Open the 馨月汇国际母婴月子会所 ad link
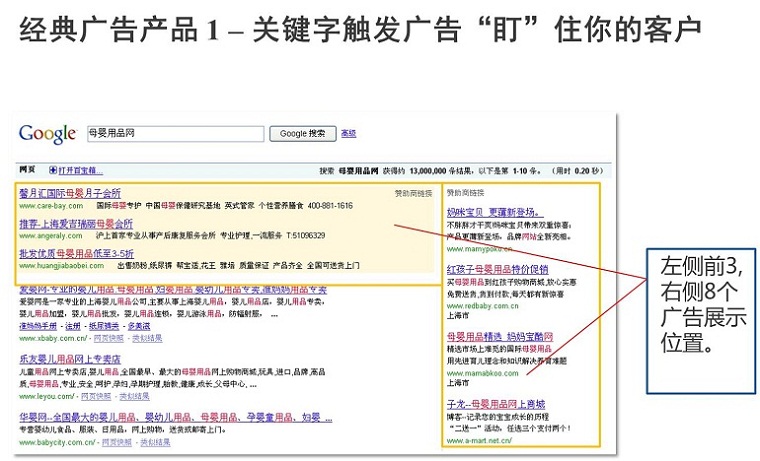 pyautogui.click(x=70, y=193)
